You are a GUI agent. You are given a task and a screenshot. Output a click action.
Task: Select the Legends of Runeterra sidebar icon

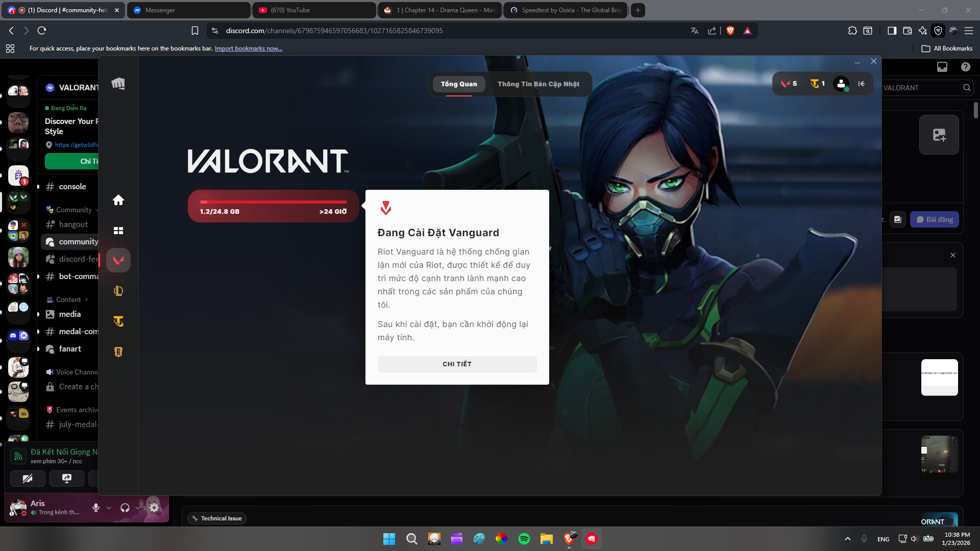[118, 352]
